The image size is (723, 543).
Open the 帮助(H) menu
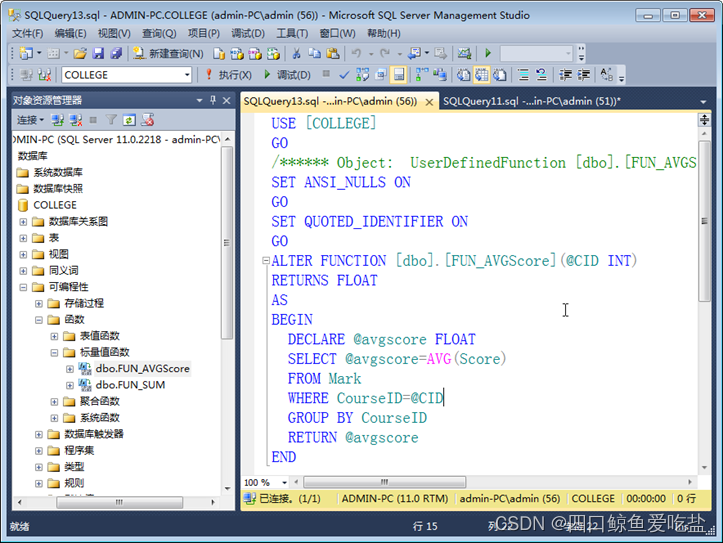pos(384,34)
